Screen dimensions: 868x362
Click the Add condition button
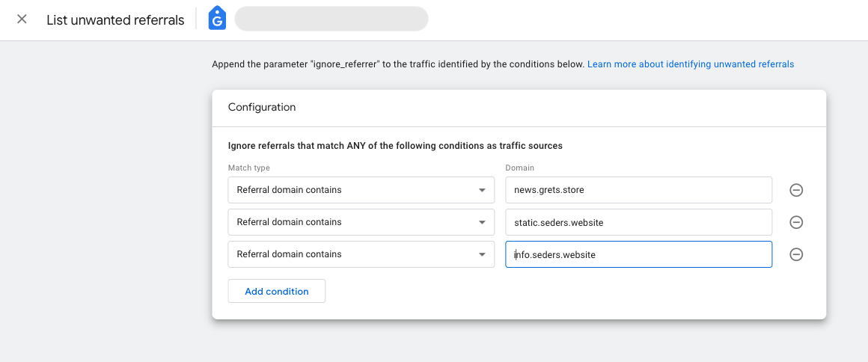(277, 291)
